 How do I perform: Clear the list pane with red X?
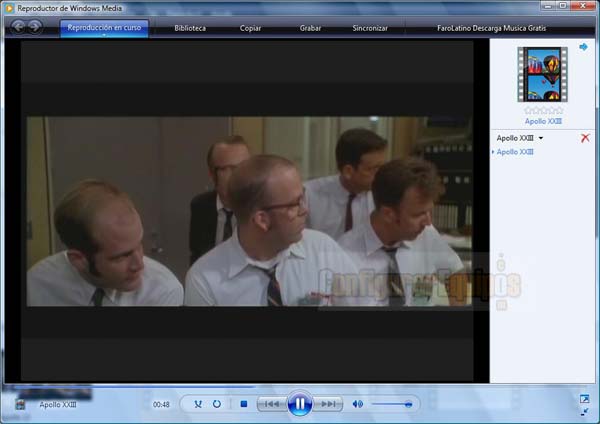point(585,138)
